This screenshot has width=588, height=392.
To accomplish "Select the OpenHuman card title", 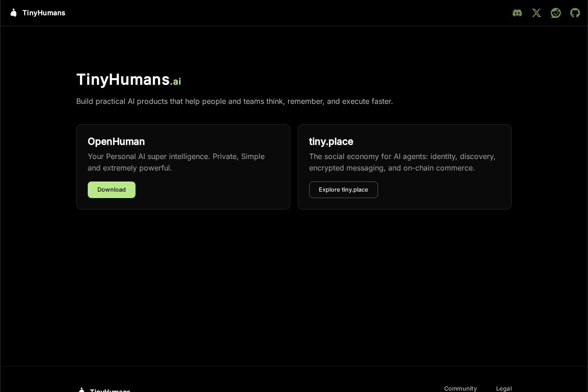I will (x=116, y=142).
